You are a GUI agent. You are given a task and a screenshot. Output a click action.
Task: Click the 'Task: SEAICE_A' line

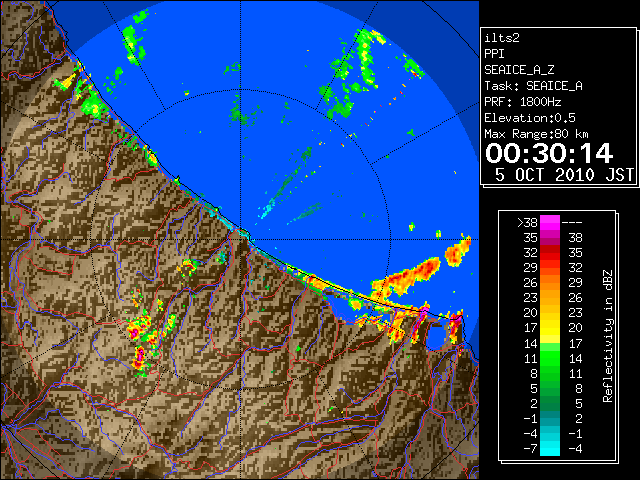pyautogui.click(x=533, y=86)
